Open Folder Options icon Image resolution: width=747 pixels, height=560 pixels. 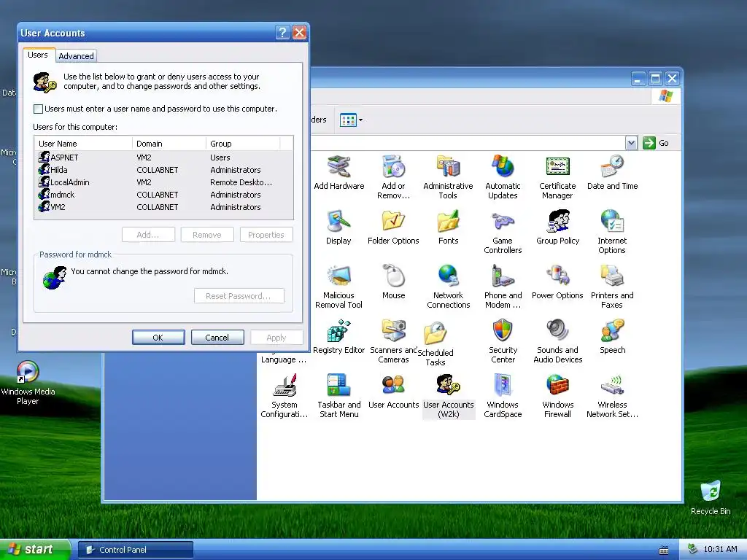point(393,227)
